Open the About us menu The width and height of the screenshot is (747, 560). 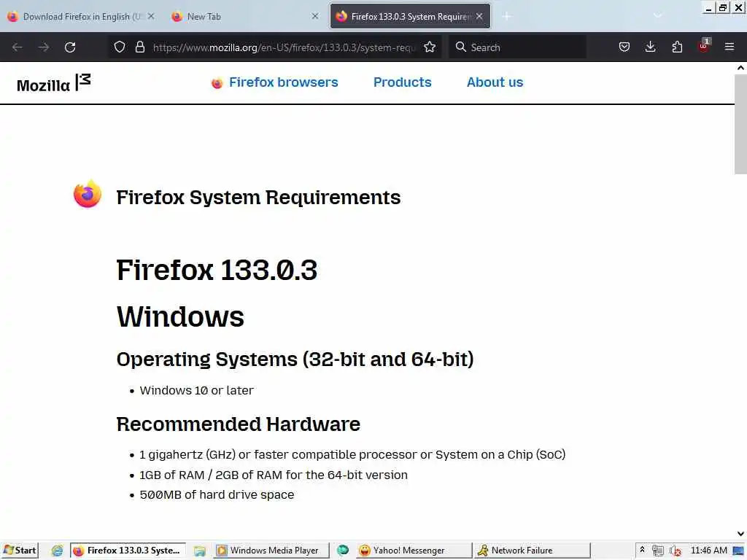tap(495, 82)
